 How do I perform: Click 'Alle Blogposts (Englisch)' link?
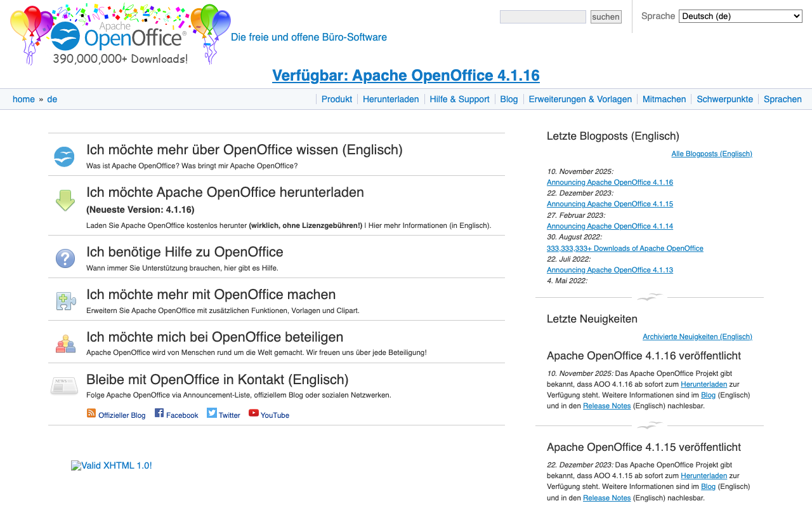coord(712,154)
